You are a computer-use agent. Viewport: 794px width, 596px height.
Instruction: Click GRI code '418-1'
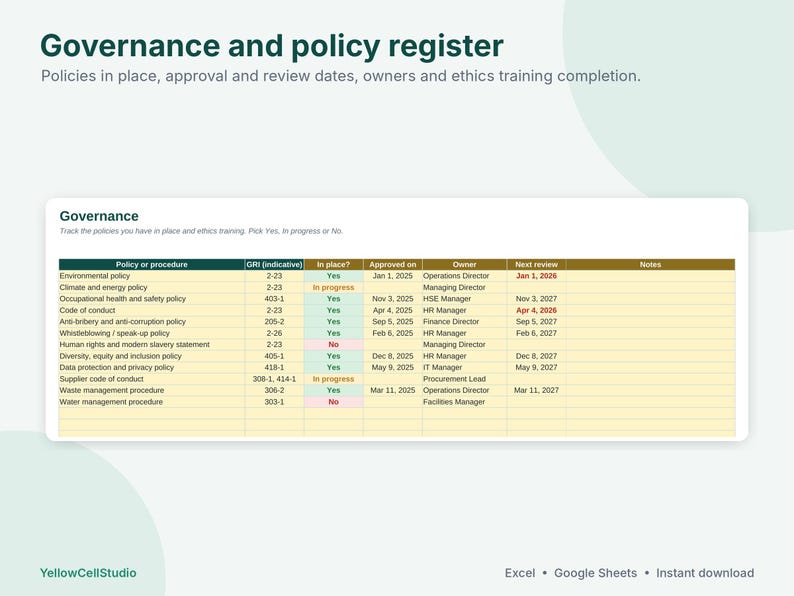pyautogui.click(x=274, y=368)
